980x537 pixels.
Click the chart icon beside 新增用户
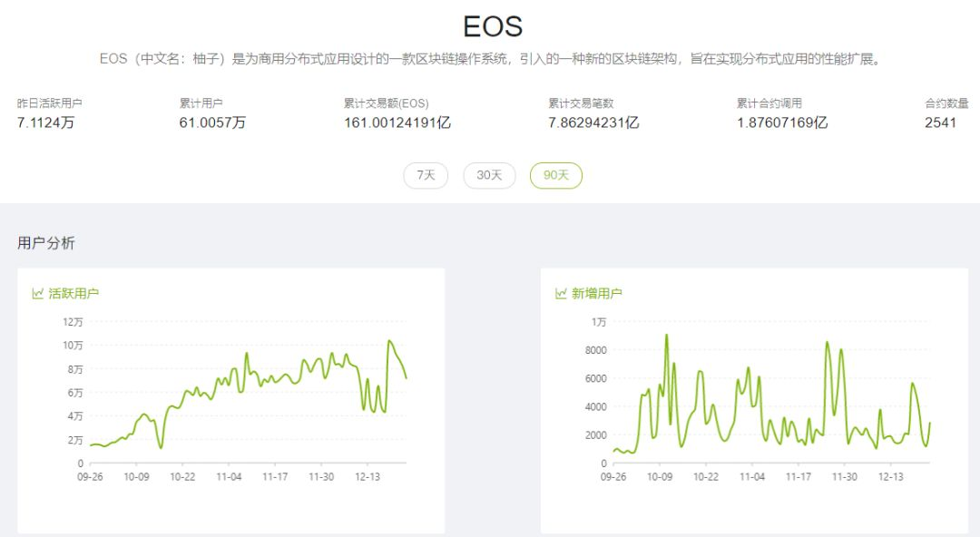tap(561, 293)
